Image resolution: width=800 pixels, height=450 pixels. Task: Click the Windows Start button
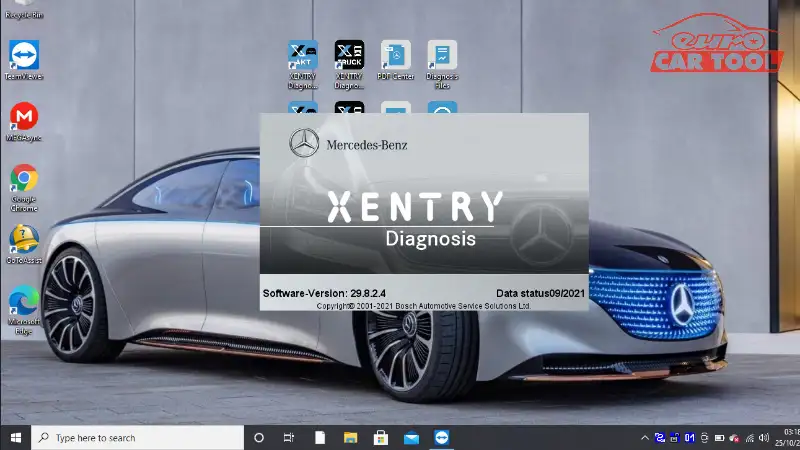click(15, 438)
